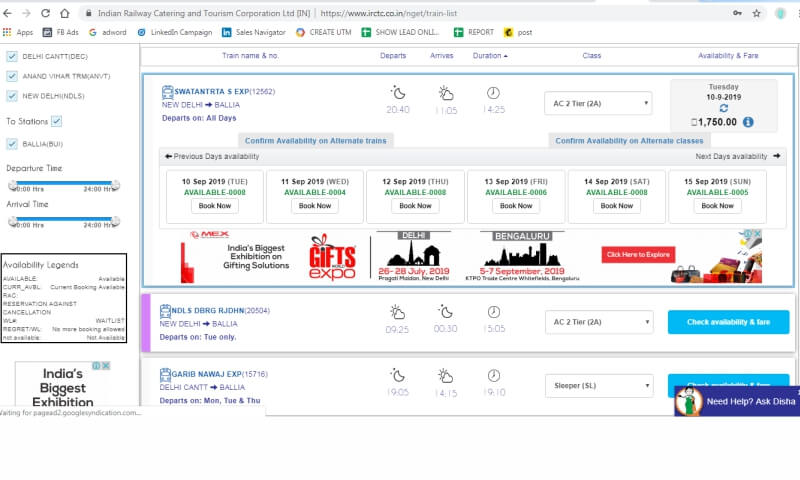This screenshot has height=480, width=800.
Task: Uncheck ANAND VIHAR TRM(ANVT) filter
Action: (x=12, y=76)
